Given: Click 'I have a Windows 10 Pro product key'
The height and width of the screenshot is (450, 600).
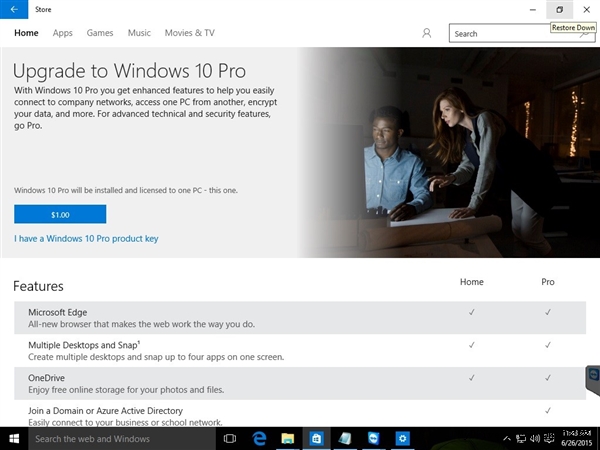Looking at the screenshot, I should click(86, 238).
